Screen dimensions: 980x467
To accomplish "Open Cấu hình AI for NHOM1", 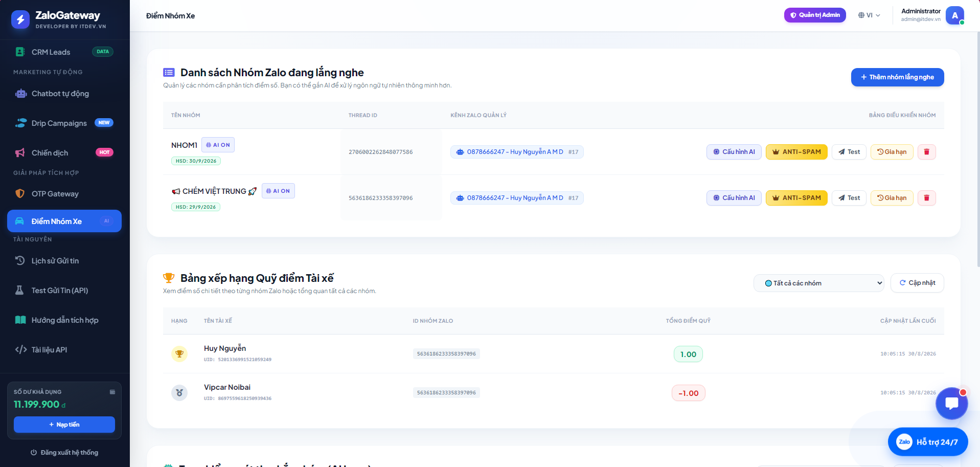I will coord(734,152).
